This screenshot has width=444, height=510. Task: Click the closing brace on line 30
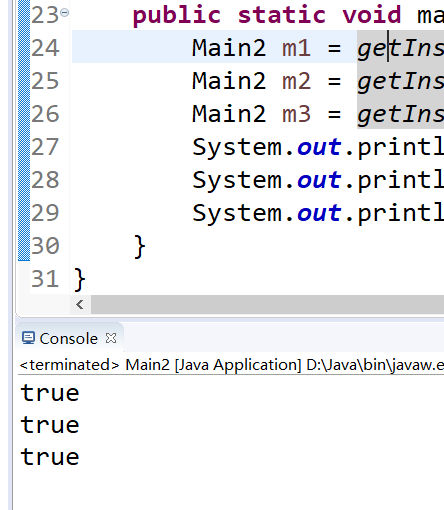[x=139, y=247]
